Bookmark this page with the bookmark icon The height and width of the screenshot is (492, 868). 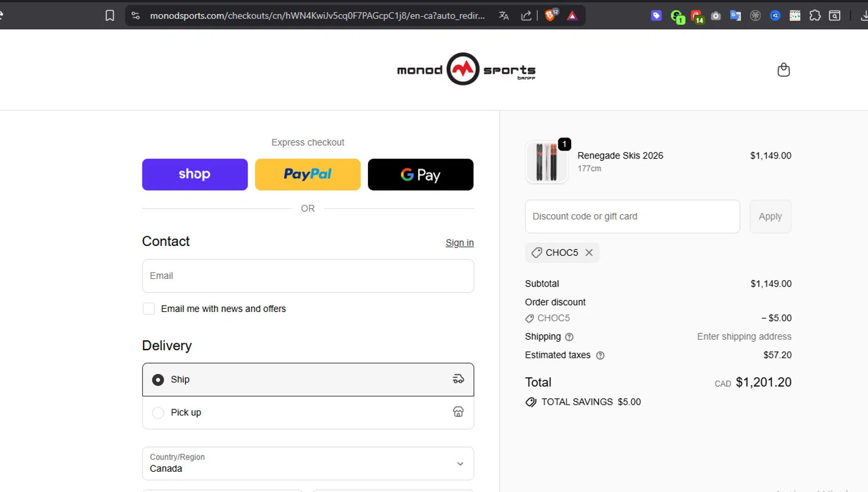click(x=109, y=16)
